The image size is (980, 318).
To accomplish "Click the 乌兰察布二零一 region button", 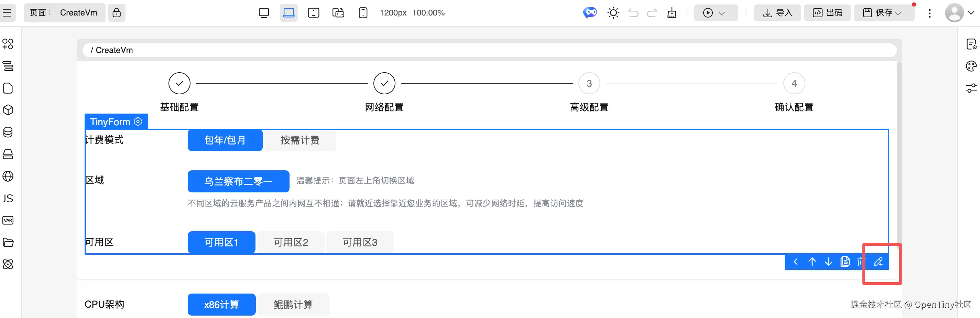I will [238, 181].
